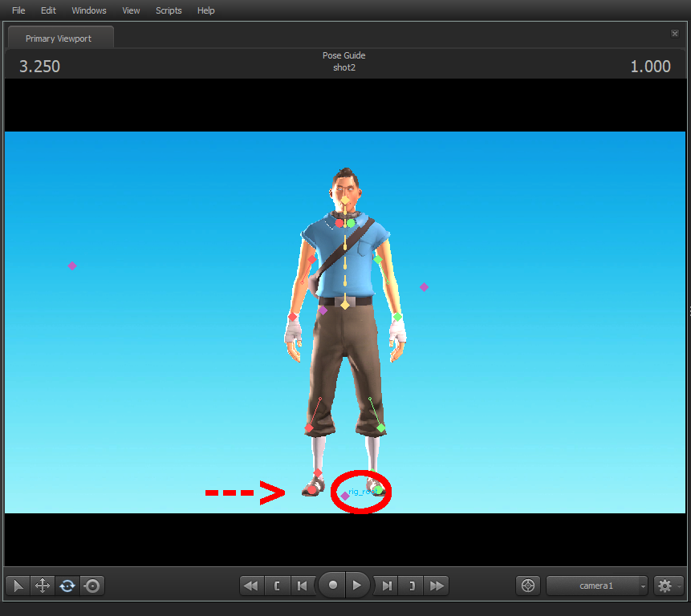
Task: Click the left bracket playback button
Action: tap(277, 586)
